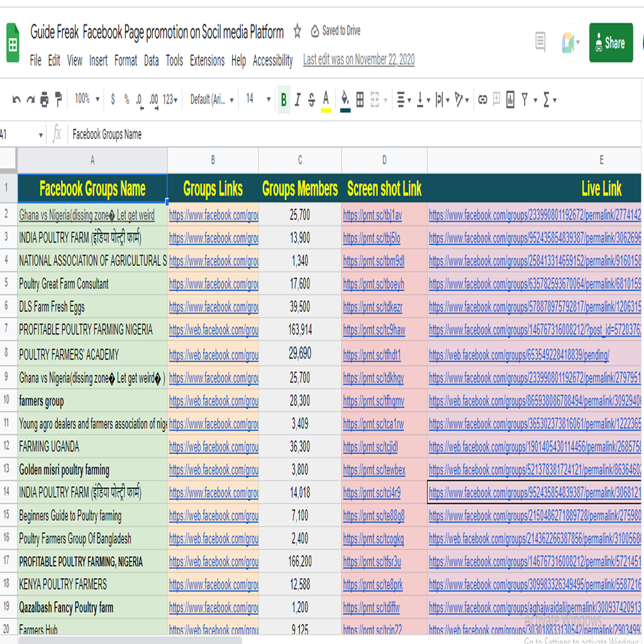Insert a chart
Viewport: 644px width, 644px height.
point(510,99)
